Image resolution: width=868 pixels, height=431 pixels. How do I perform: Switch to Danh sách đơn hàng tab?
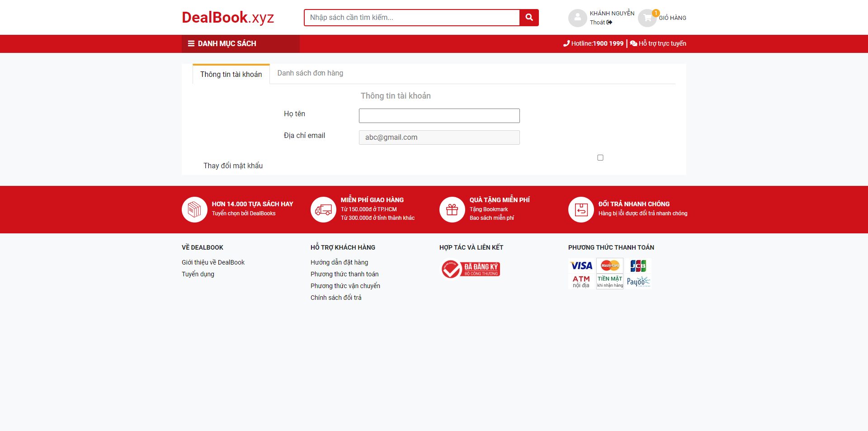click(310, 73)
